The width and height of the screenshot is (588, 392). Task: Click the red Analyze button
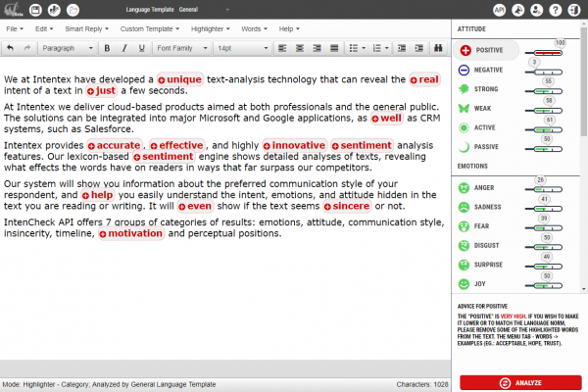tap(520, 382)
